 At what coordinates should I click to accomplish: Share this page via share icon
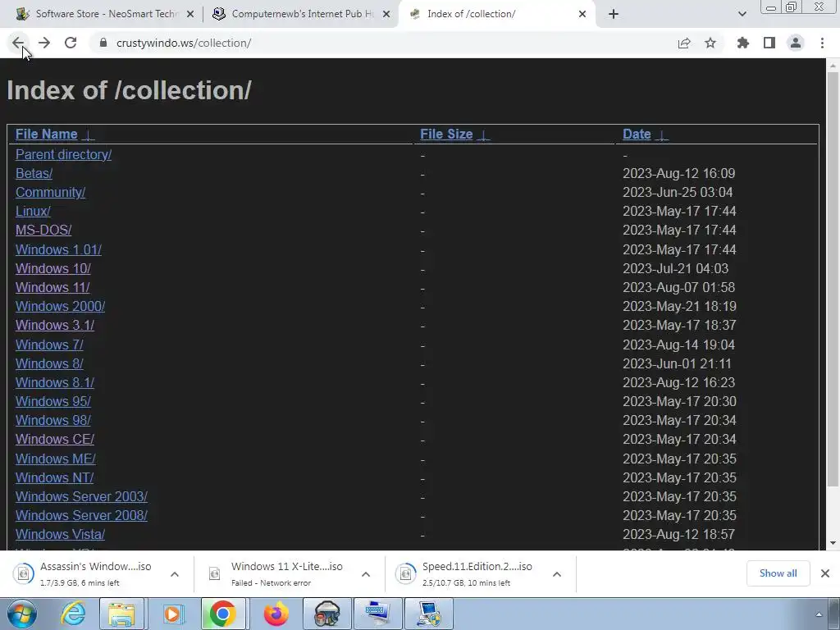[x=684, y=43]
